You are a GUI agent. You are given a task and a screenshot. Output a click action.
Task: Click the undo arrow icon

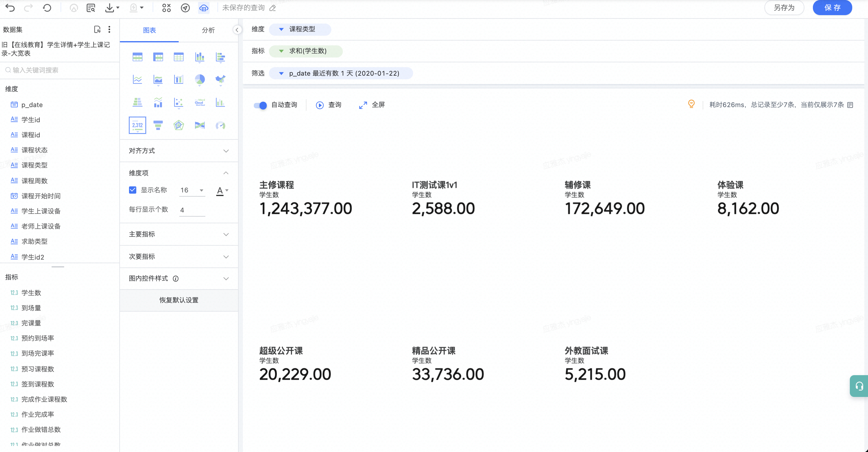(10, 8)
